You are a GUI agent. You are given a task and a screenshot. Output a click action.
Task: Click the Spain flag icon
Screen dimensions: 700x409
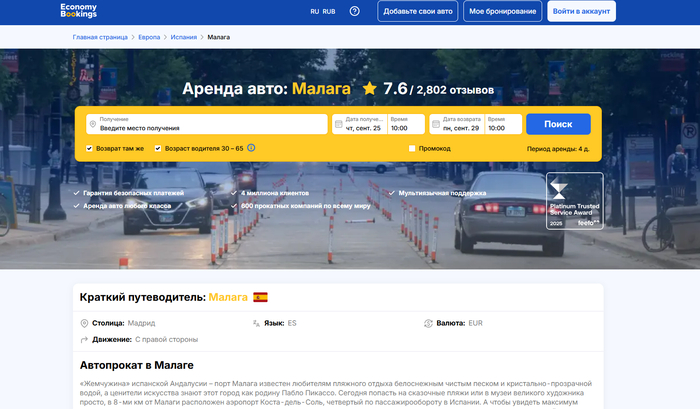(260, 297)
